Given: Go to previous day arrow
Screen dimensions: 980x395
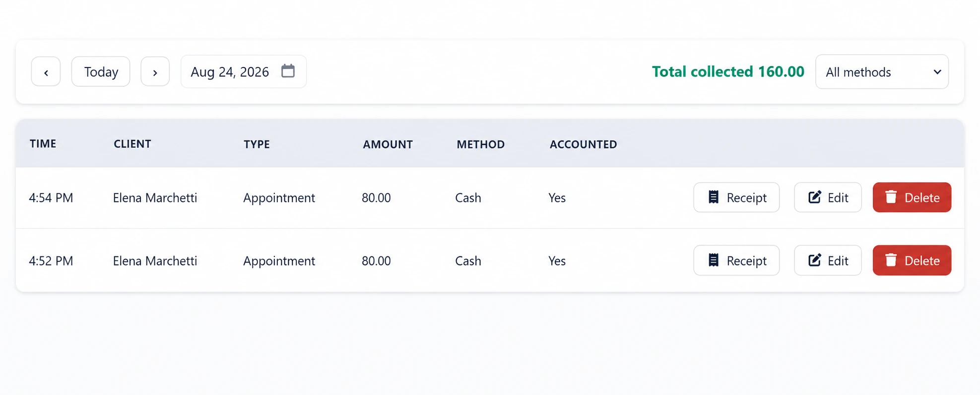Looking at the screenshot, I should [46, 71].
